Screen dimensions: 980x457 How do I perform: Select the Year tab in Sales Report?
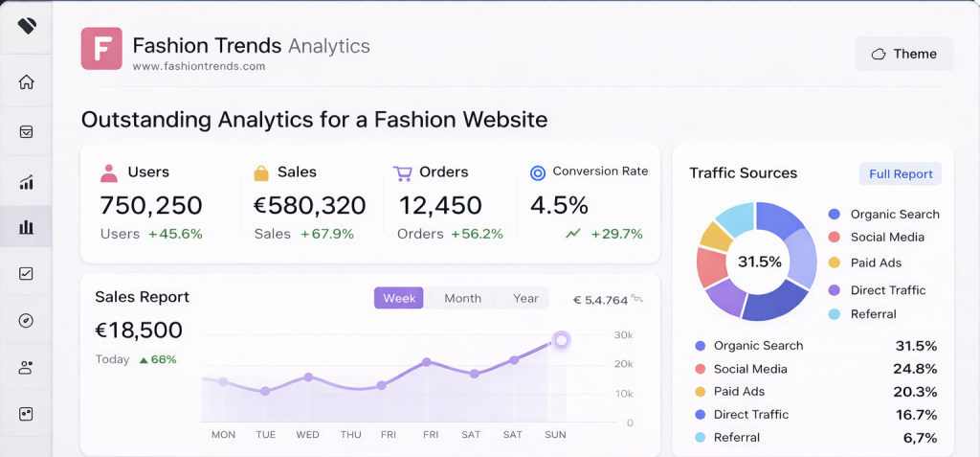coord(525,298)
